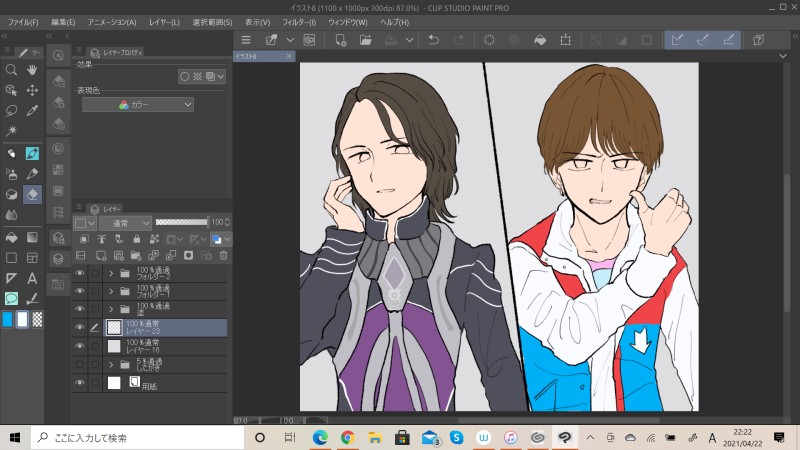The height and width of the screenshot is (450, 800).
Task: Click the delete layer trash icon
Action: coord(222,255)
